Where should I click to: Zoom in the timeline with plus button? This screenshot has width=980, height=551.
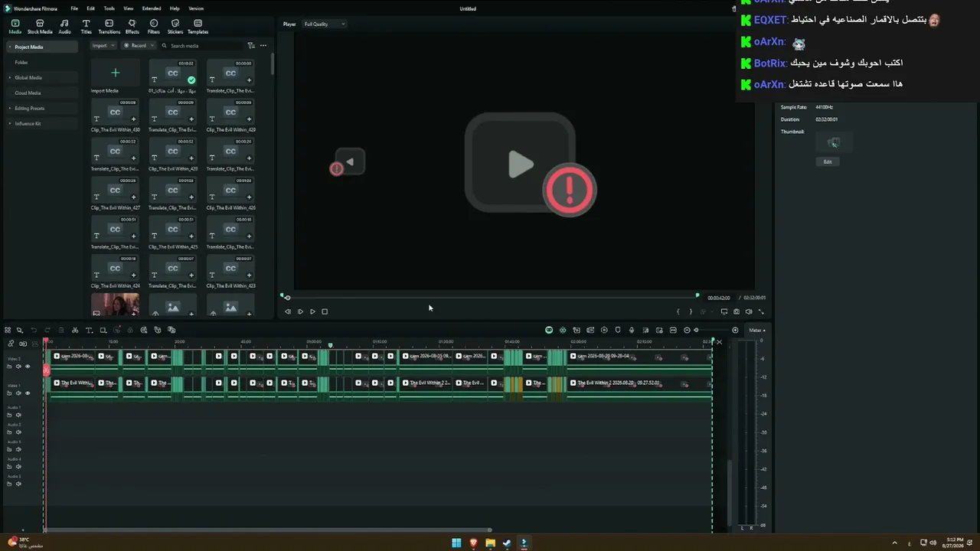point(735,330)
